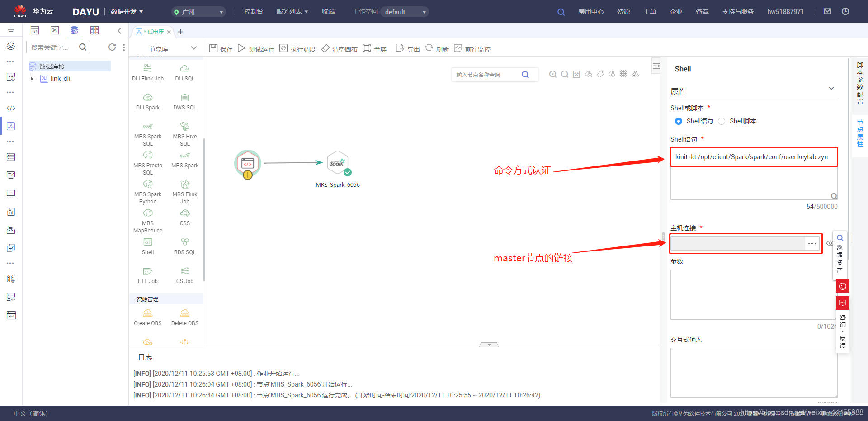Close the 低电压 tab
The image size is (868, 421).
pos(169,32)
